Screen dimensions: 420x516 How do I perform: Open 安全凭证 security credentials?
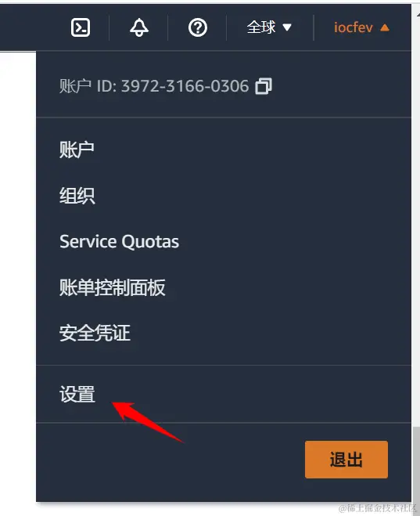coord(95,333)
